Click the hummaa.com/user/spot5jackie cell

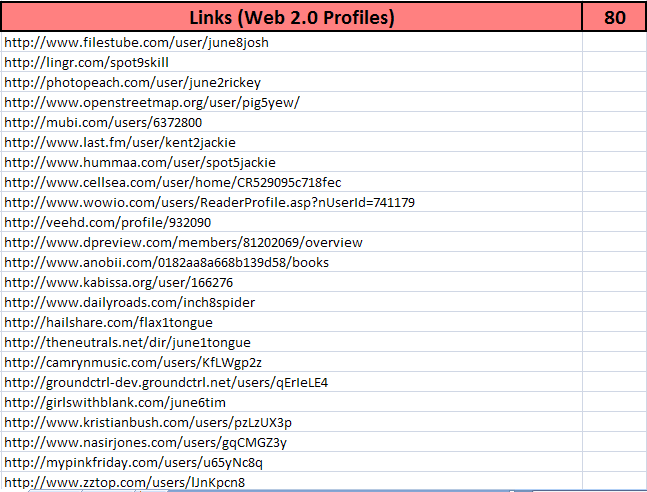point(291,162)
